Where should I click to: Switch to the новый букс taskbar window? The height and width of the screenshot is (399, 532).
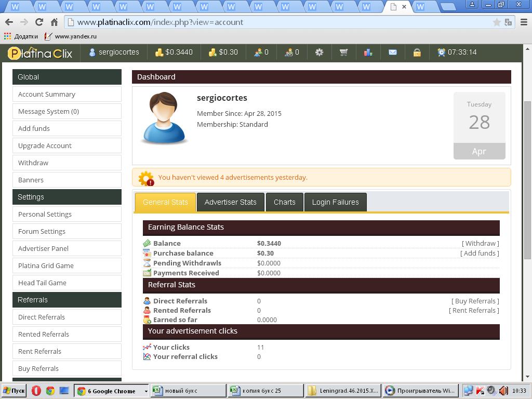pyautogui.click(x=188, y=391)
